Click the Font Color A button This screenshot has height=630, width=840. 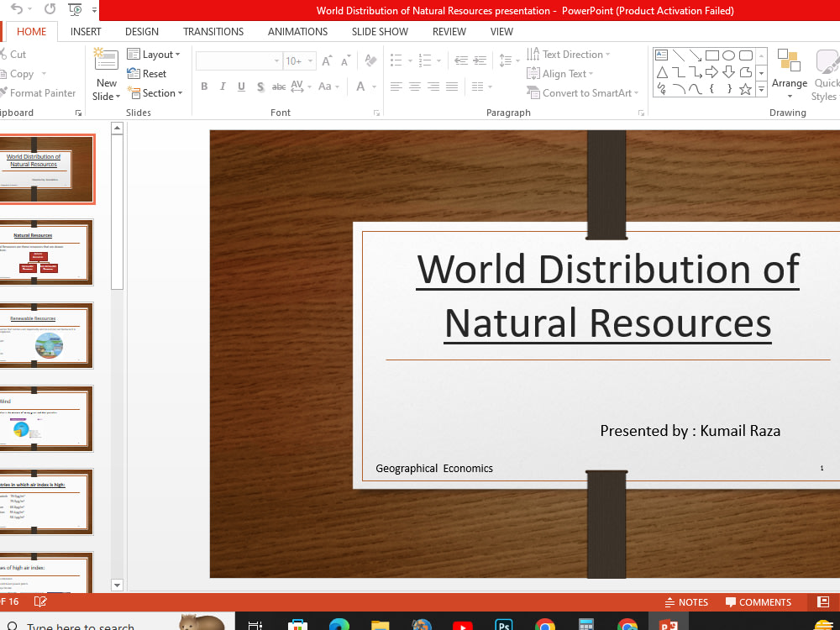click(x=360, y=87)
